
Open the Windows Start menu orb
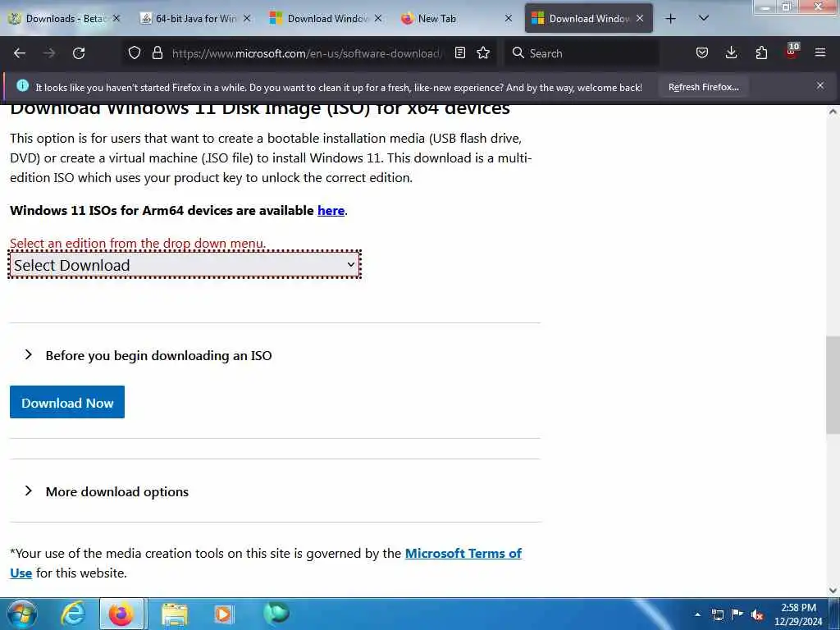coord(21,614)
